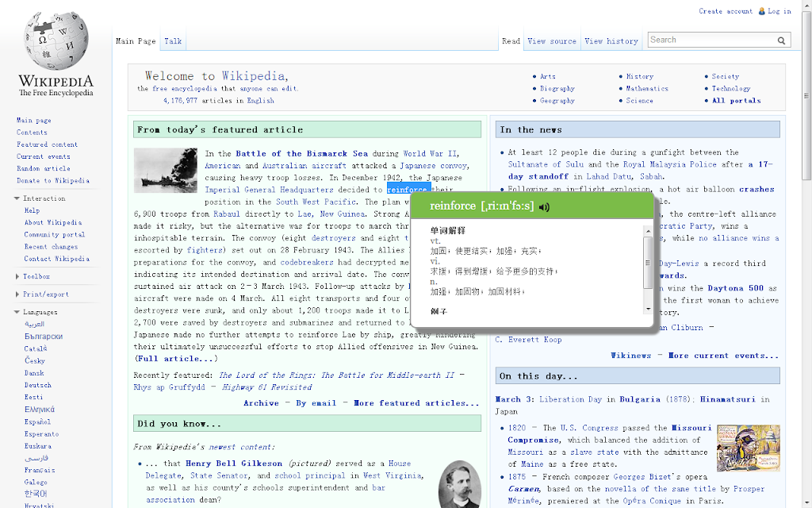Open the Main Page tab
The width and height of the screenshot is (812, 508).
[x=136, y=41]
